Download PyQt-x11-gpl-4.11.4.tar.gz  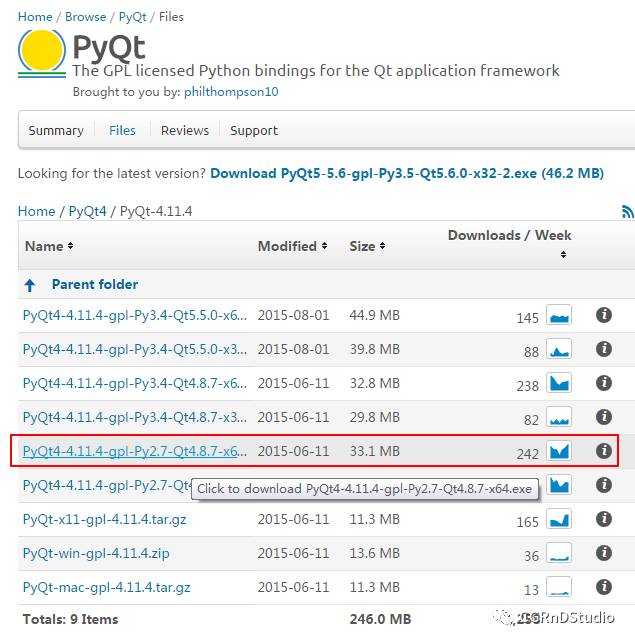(x=105, y=519)
